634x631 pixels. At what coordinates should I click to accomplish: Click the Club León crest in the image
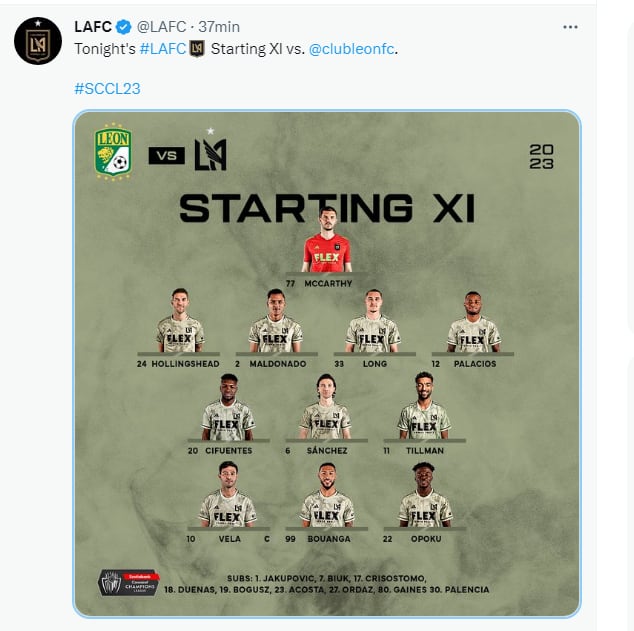[x=113, y=153]
